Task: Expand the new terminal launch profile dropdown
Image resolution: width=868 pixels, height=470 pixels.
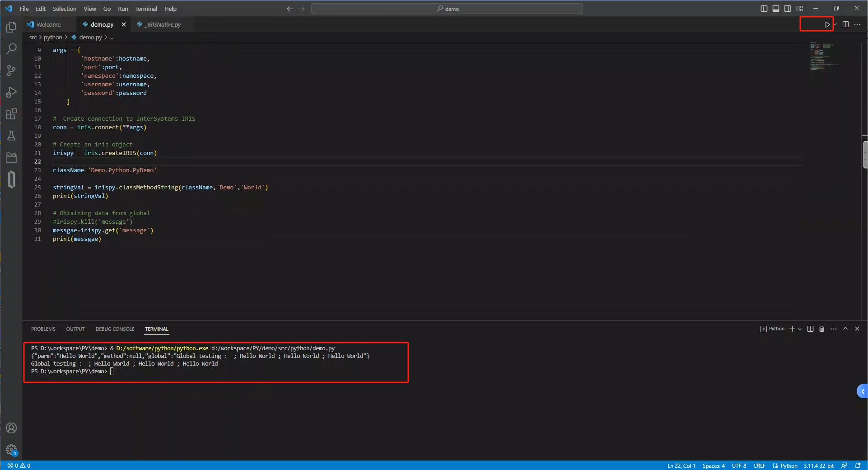Action: tap(800, 329)
